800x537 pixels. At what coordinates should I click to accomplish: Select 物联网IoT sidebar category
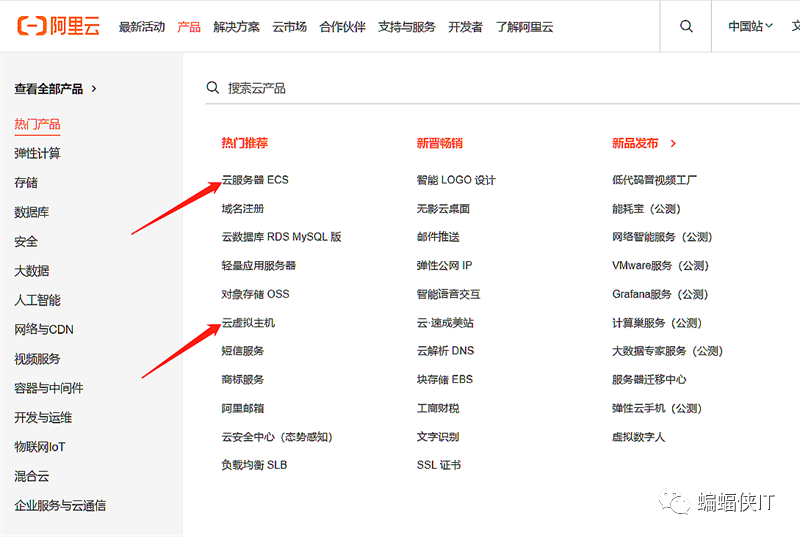click(x=40, y=447)
